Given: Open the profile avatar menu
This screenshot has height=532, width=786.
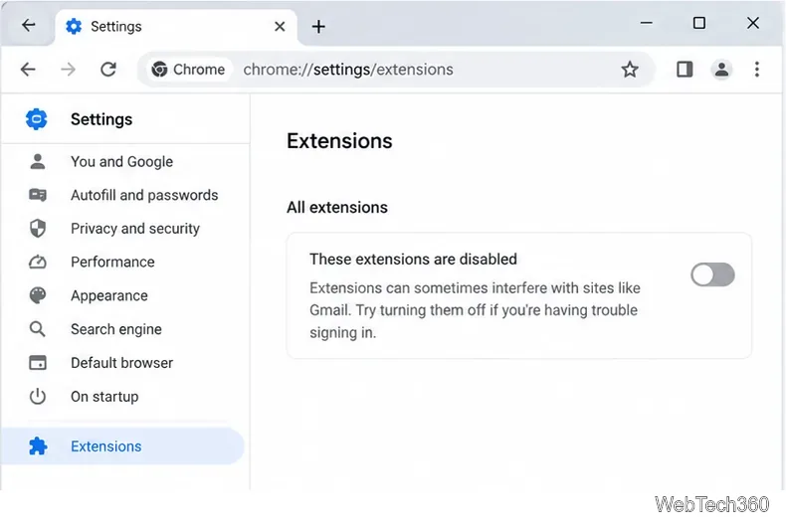Looking at the screenshot, I should pyautogui.click(x=721, y=70).
